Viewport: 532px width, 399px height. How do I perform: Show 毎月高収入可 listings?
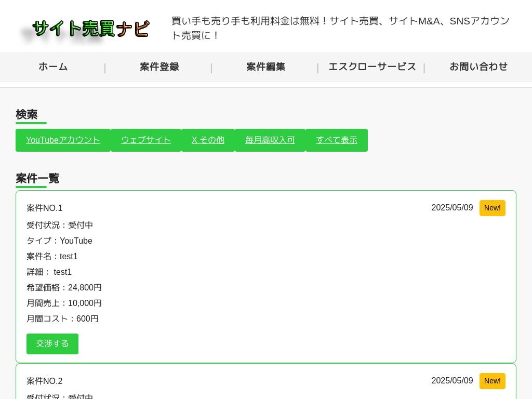pos(270,140)
